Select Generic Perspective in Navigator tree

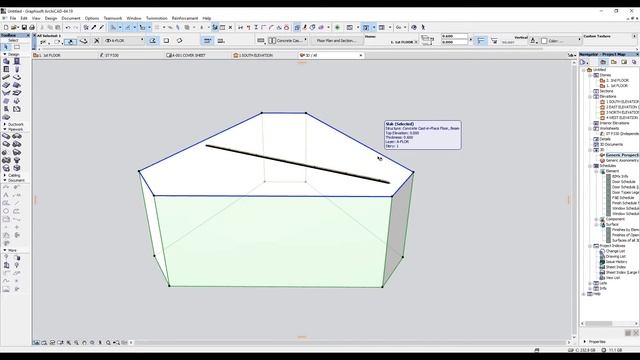[x=622, y=155]
